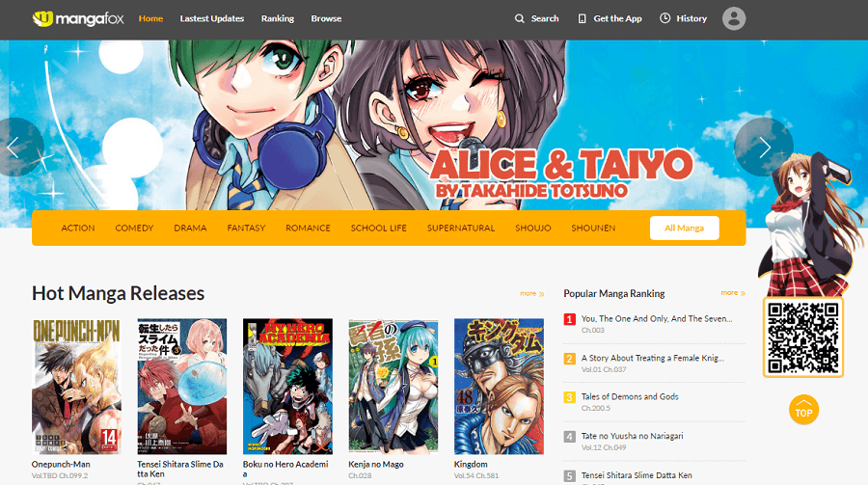This screenshot has width=868, height=485.
Task: Expand more Hot Manga Releases
Action: point(531,293)
